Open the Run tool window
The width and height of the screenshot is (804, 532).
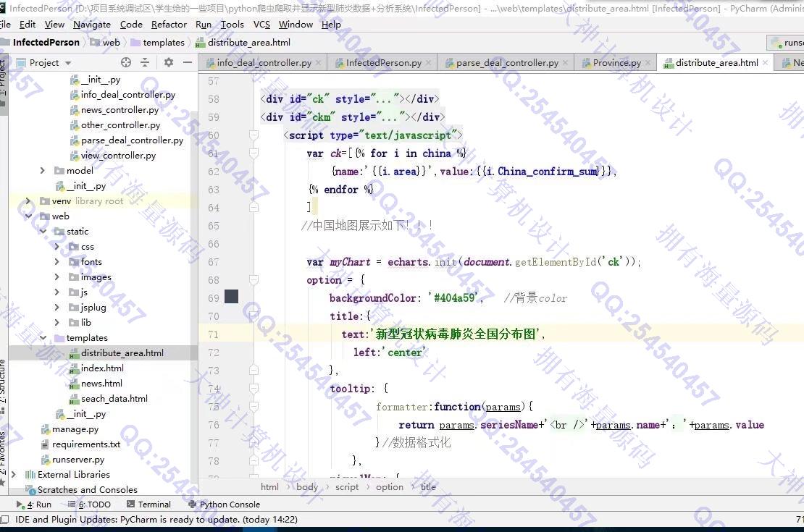pyautogui.click(x=34, y=504)
